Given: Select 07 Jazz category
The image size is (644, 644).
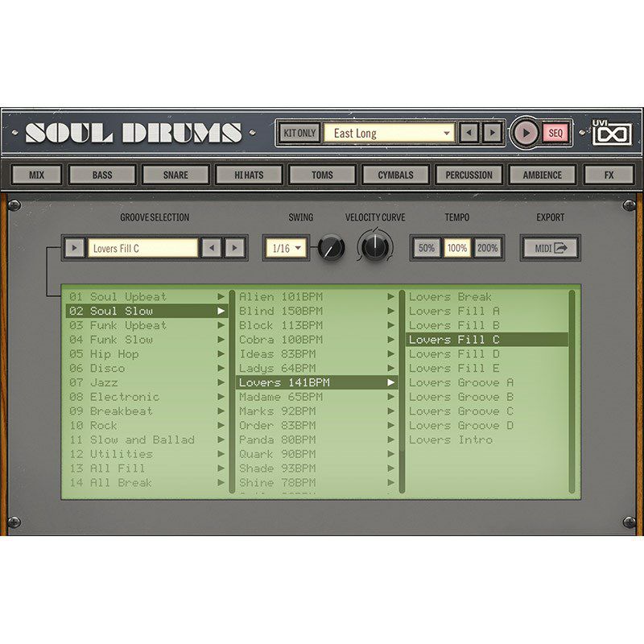Looking at the screenshot, I should [147, 383].
